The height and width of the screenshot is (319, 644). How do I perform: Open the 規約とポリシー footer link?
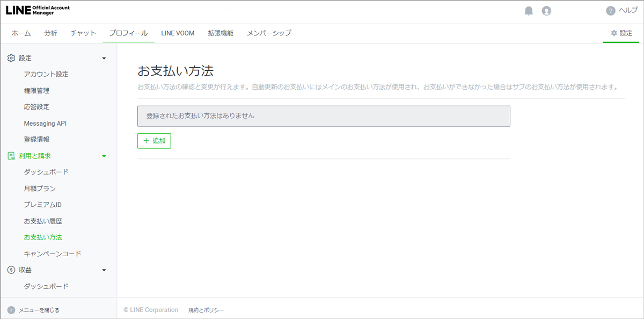(x=206, y=310)
